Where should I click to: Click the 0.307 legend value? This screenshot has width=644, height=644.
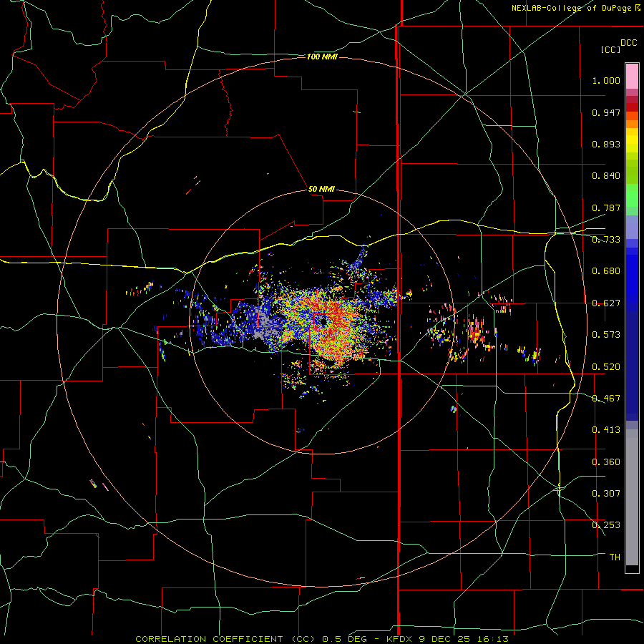pyautogui.click(x=606, y=494)
